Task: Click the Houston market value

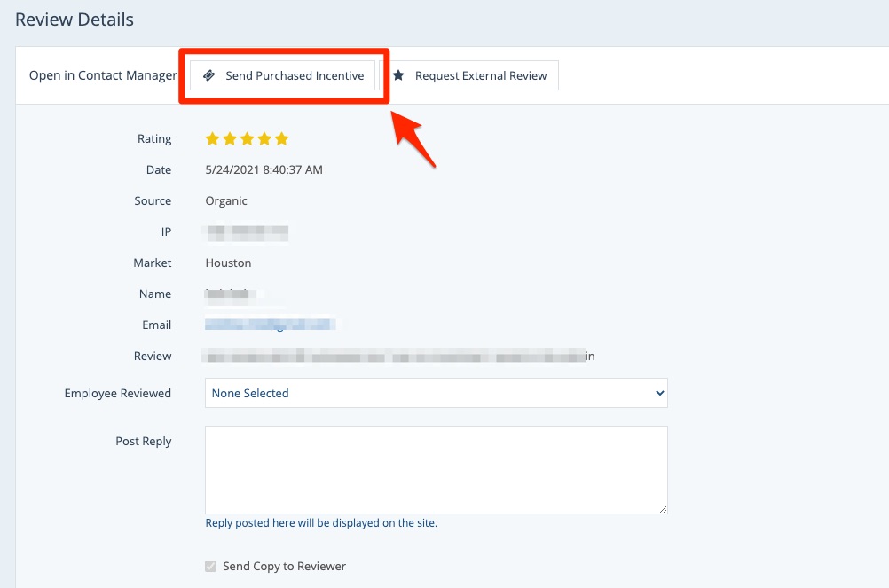Action: 228,263
